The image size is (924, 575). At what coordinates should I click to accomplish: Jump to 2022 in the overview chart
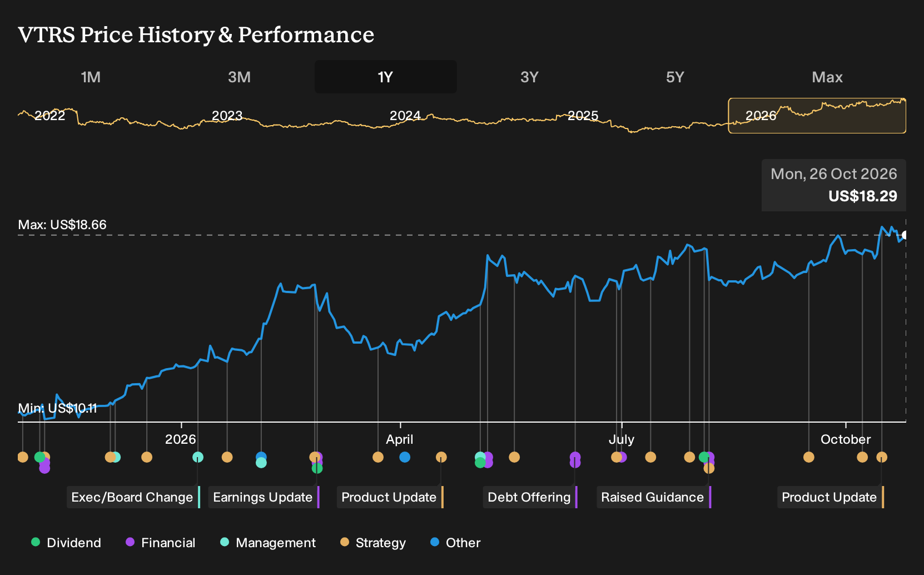pyautogui.click(x=50, y=116)
